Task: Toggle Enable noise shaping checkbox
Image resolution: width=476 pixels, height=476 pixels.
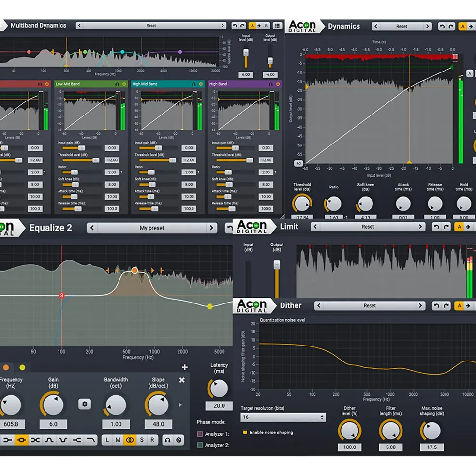Action: (245, 433)
